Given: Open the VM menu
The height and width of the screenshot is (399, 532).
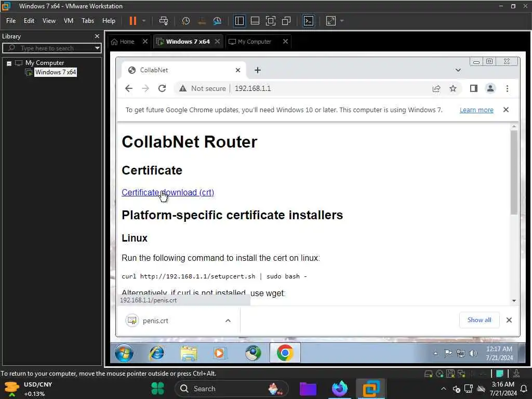Looking at the screenshot, I should click(x=69, y=21).
